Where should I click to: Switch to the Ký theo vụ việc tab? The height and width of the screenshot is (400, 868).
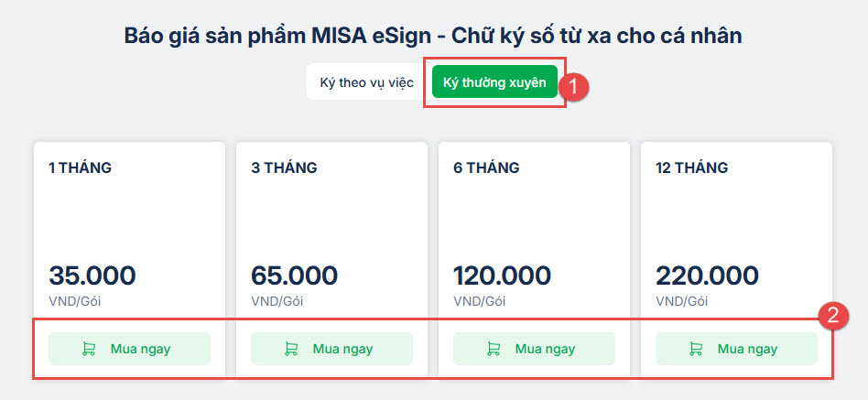pos(366,83)
